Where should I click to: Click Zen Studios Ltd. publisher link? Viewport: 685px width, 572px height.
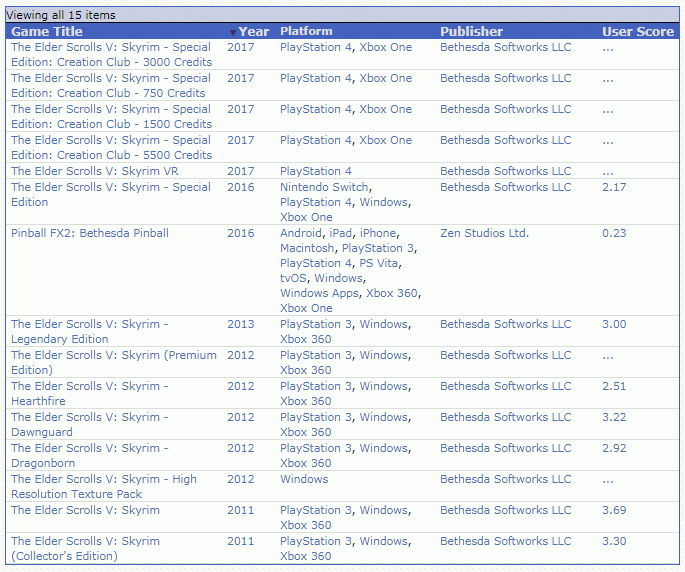484,233
